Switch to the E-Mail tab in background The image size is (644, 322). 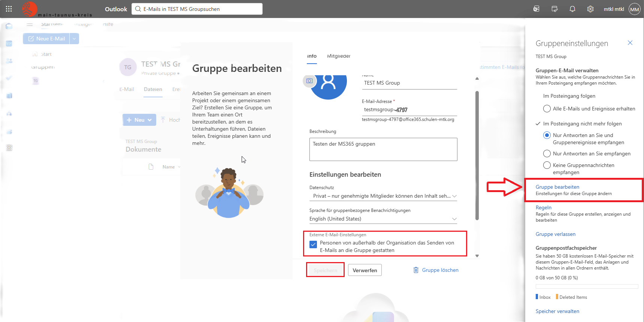coord(127,89)
